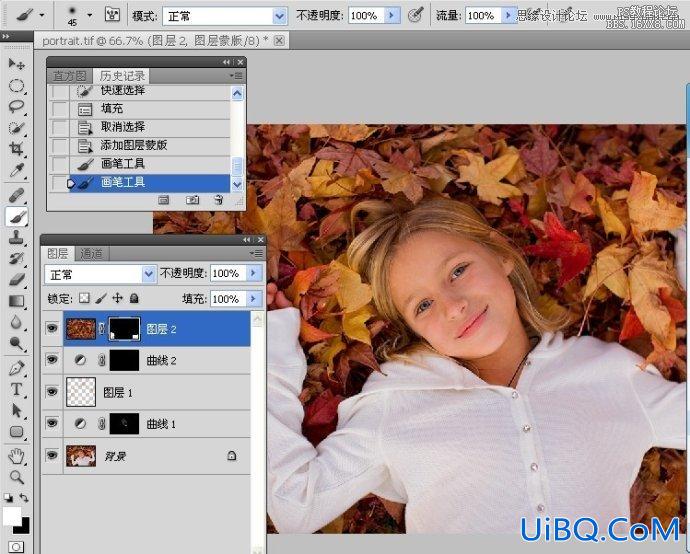This screenshot has height=554, width=690.
Task: Select the Gradient tool
Action: point(16,301)
